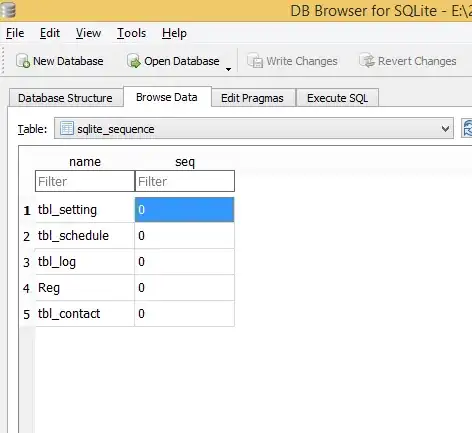Open the File menu

[x=15, y=33]
